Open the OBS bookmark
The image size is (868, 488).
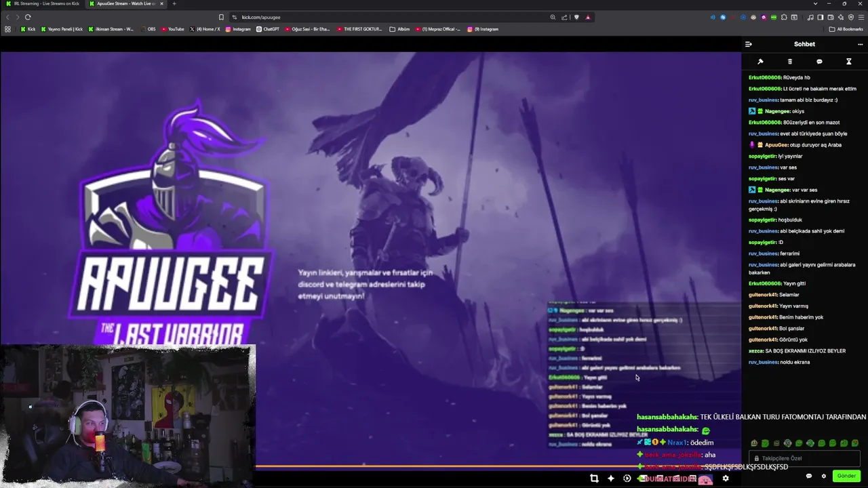coord(148,29)
